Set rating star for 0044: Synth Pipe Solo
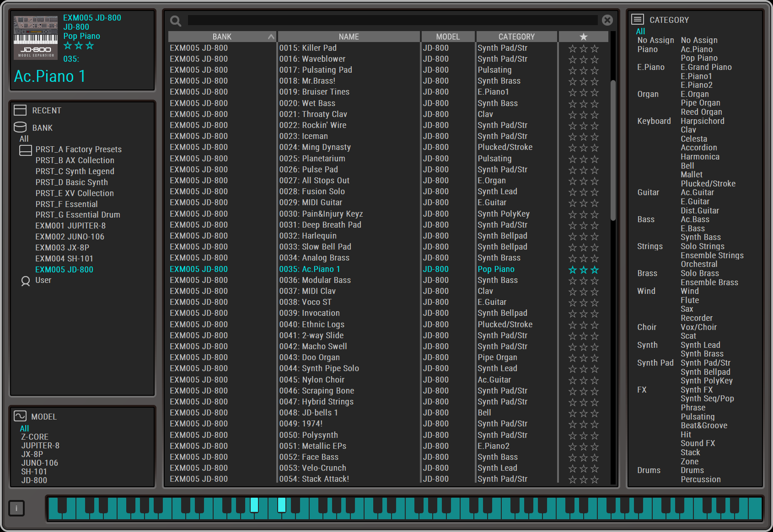This screenshot has width=773, height=532. (x=583, y=369)
